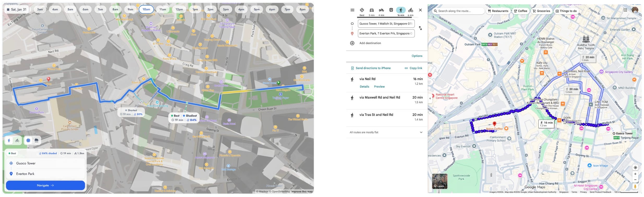
Task: Open the Google Maps hamburger menu
Action: point(352,10)
